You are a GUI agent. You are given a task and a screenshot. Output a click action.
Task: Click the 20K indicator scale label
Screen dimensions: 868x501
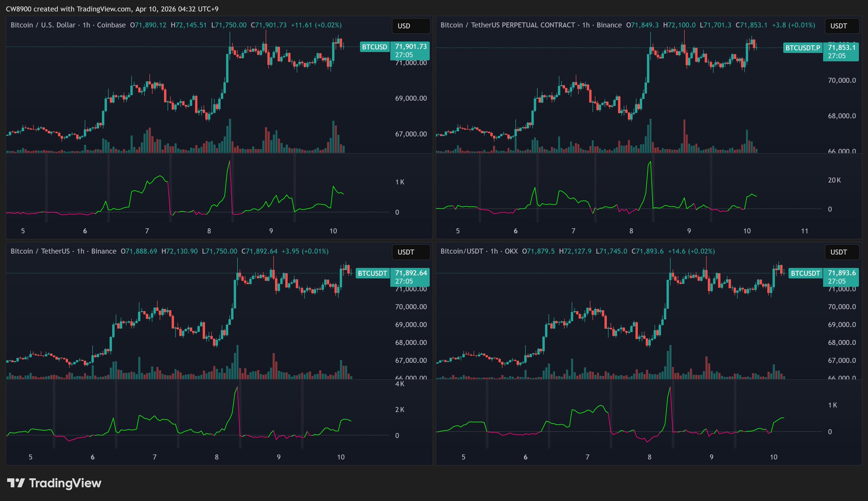coord(834,180)
